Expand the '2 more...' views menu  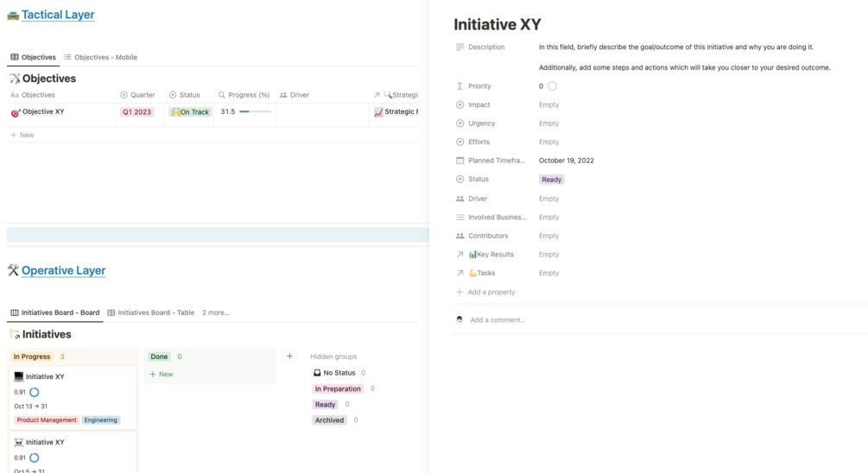216,312
